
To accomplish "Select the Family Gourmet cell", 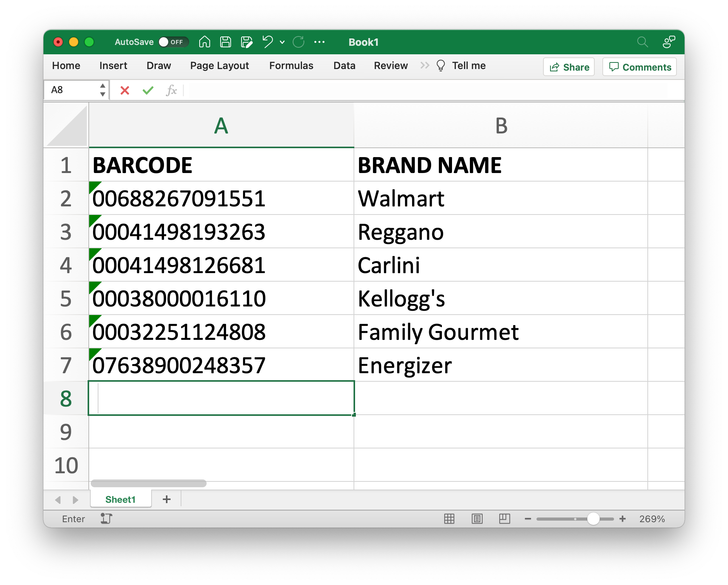I will (x=501, y=332).
